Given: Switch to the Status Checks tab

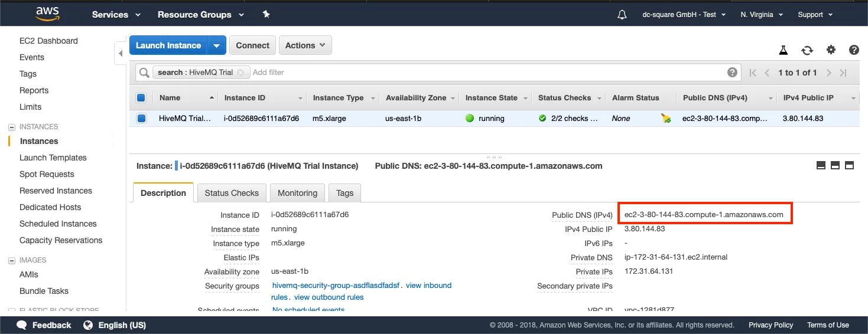Looking at the screenshot, I should [232, 193].
